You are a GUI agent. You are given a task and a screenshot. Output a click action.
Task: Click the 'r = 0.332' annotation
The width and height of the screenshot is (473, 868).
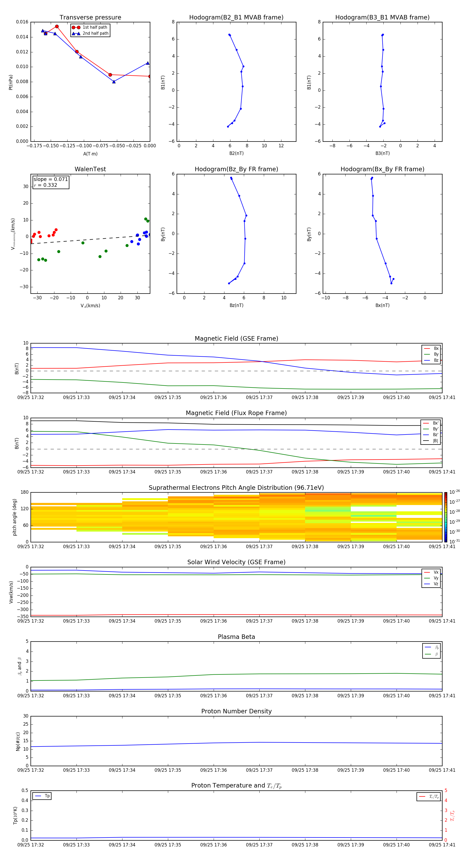point(45,185)
